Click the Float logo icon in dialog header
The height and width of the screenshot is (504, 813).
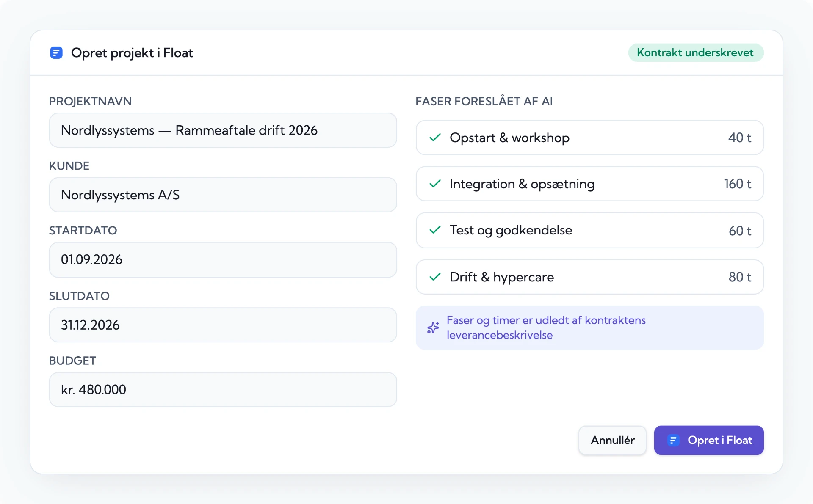[56, 53]
